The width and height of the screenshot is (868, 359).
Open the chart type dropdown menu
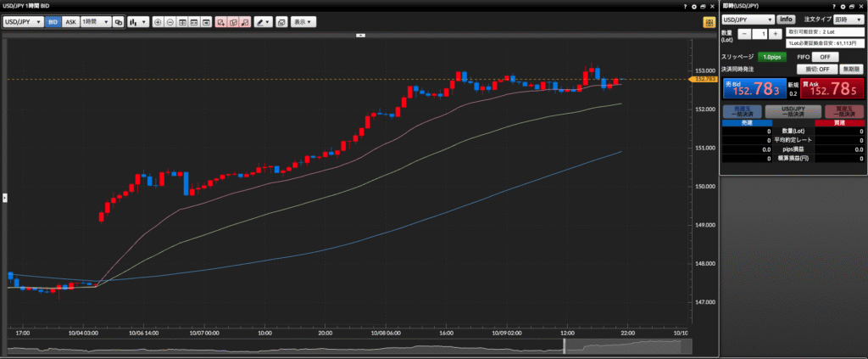click(x=137, y=21)
